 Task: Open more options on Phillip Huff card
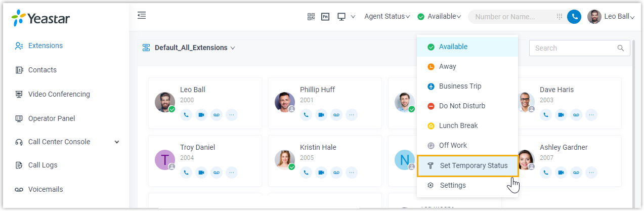click(352, 115)
